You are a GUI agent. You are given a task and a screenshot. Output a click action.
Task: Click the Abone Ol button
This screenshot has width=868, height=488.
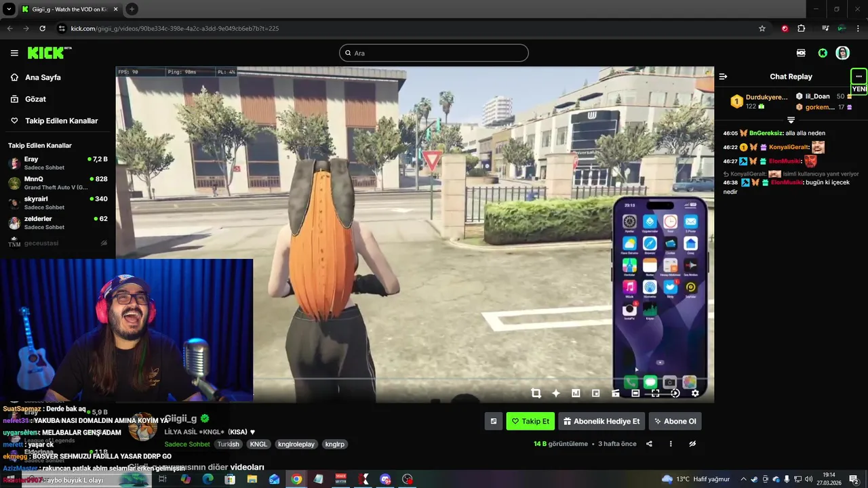675,421
